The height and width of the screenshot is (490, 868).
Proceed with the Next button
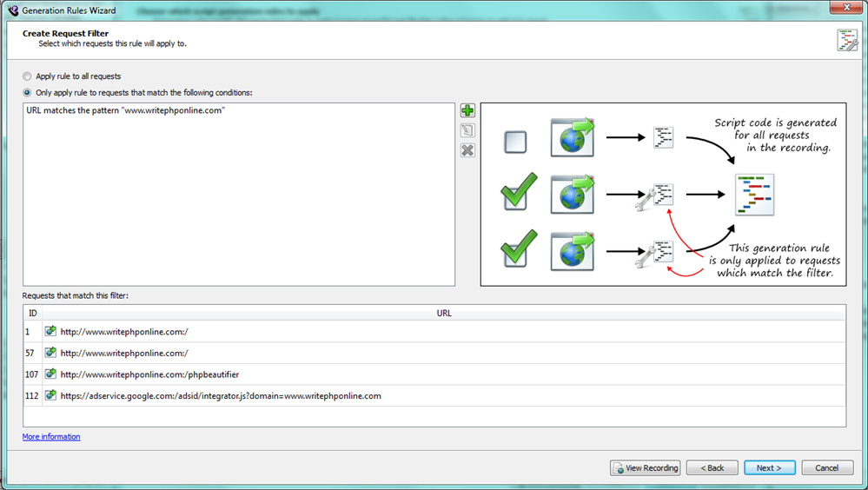pos(769,467)
